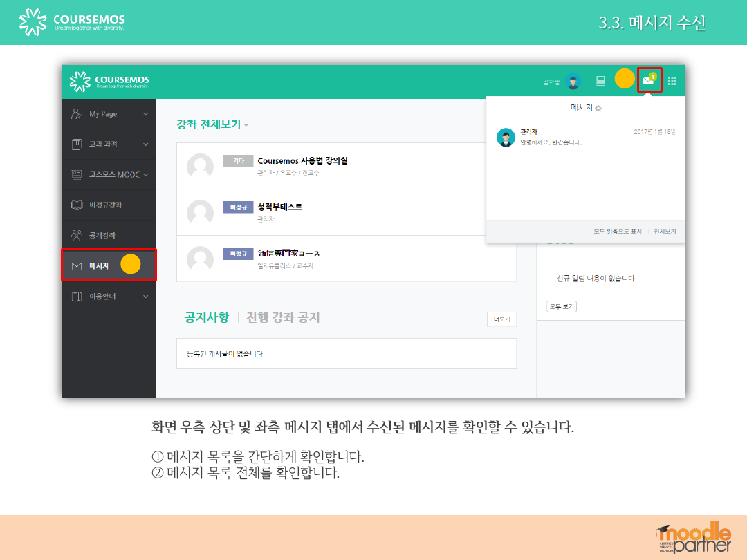Expand the My Page sidebar menu
Image resolution: width=747 pixels, height=560 pixels.
(x=109, y=114)
